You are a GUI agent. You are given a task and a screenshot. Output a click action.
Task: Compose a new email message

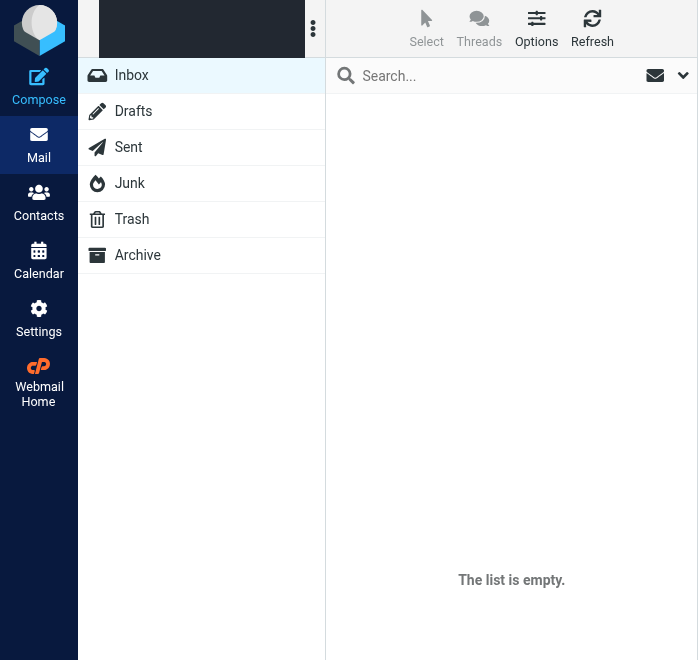coord(39,87)
